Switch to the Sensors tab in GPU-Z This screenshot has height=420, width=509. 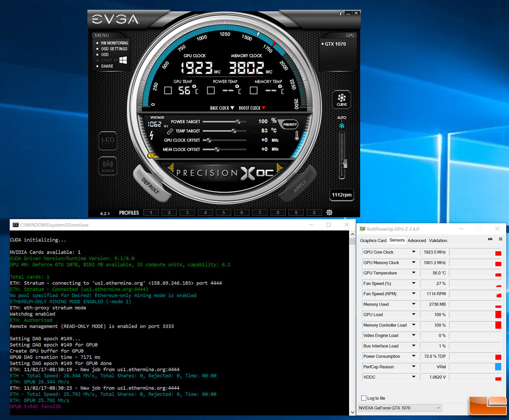pos(397,240)
